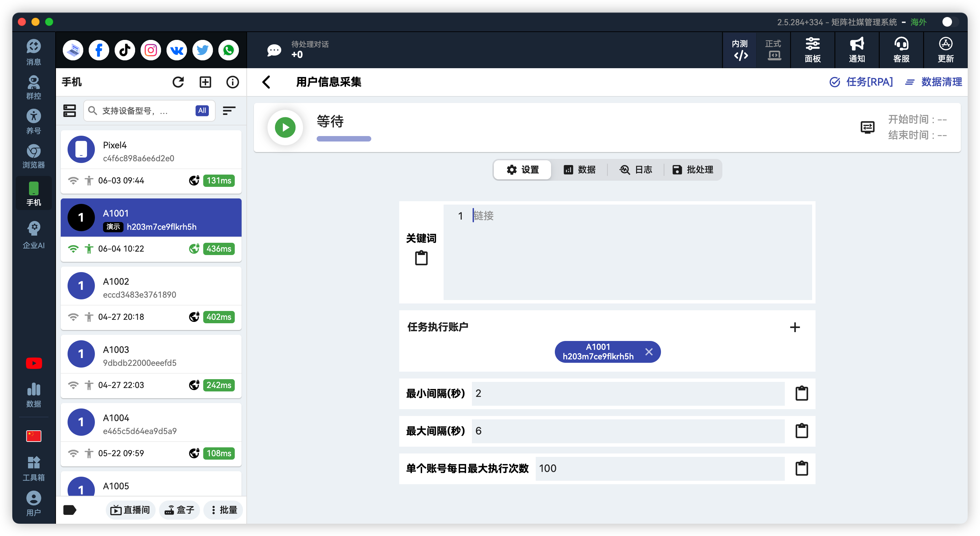Switch to 正式 release mode

click(774, 50)
